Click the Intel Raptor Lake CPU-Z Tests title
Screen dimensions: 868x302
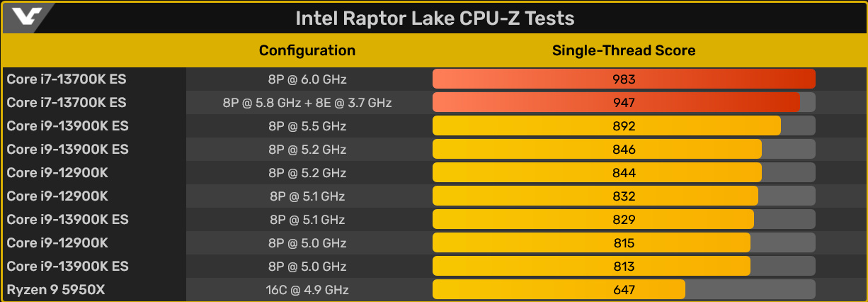(x=434, y=18)
